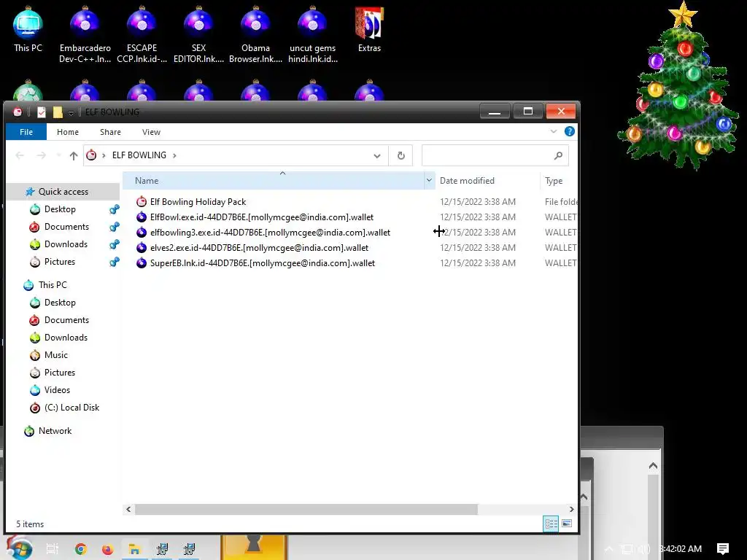Open This PC desktop icon

28,29
